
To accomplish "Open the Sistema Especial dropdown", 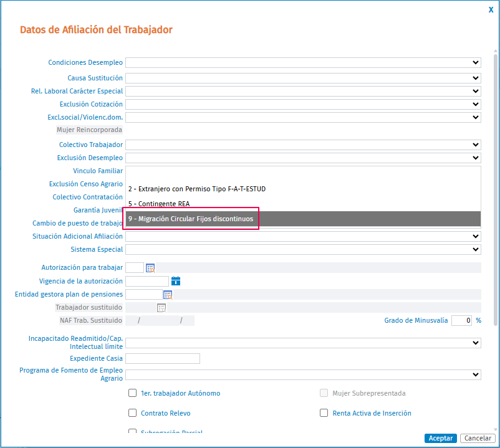I will point(303,249).
